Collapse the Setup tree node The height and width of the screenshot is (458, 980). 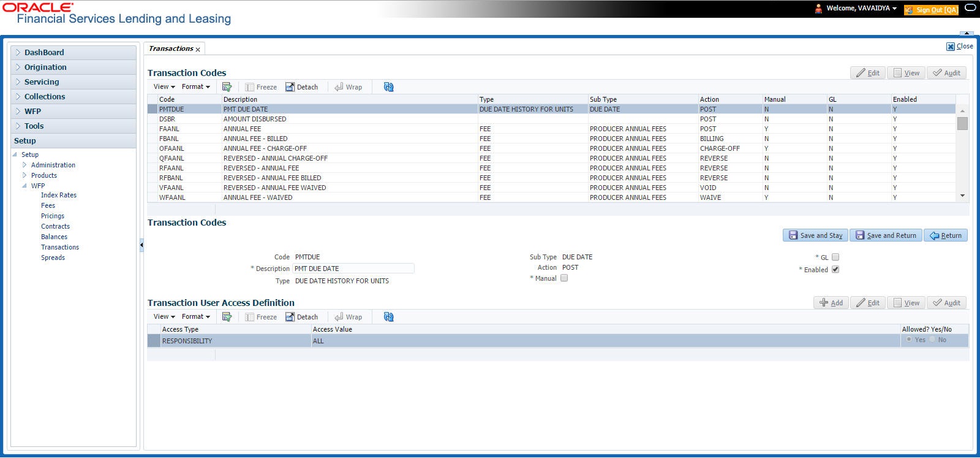[x=15, y=155]
